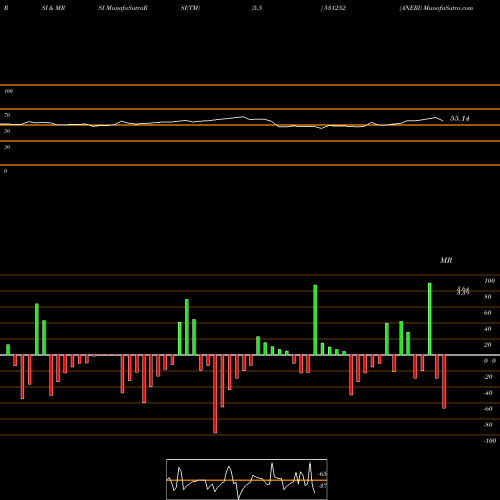Image resolution: width=500 pixels, height=500 pixels.
Task: Open the mini RSI overview thumbnail chart
Action: click(x=247, y=479)
